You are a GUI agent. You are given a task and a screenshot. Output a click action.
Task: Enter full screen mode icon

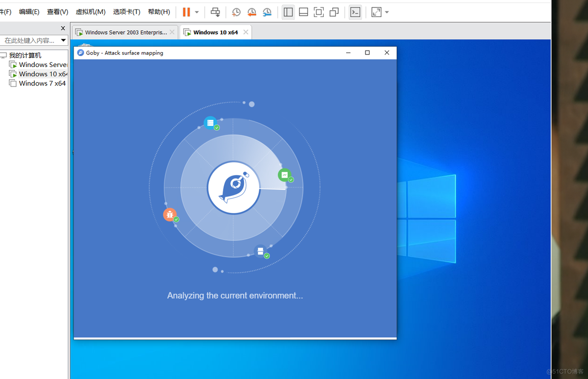[x=319, y=12]
